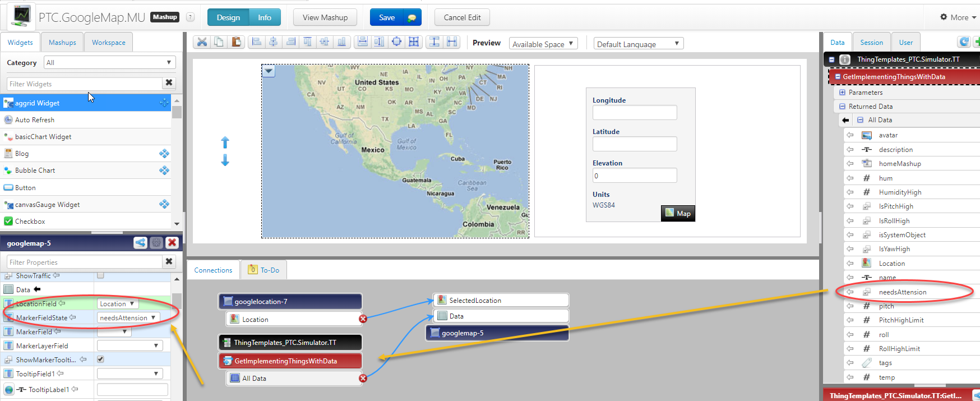980x401 pixels.
Task: Click the info icon beside ThingTemplates_PTC.Simulator.TT
Action: [x=845, y=59]
